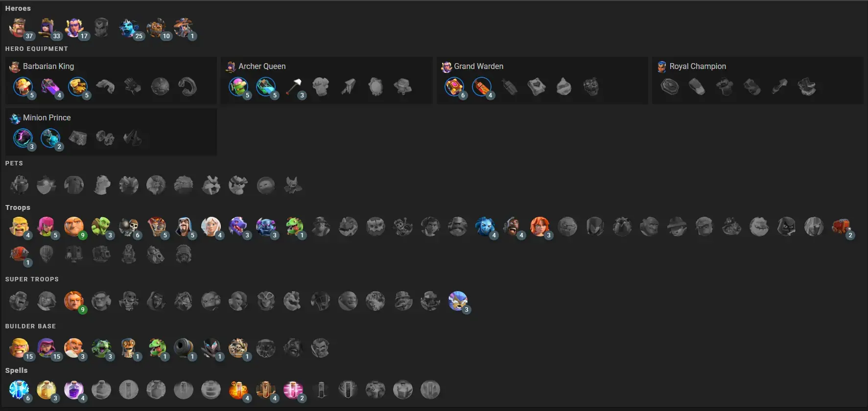Screen dimensions: 868x411
Task: Click the Sneaky Archer Builder Base icon
Action: (46, 348)
